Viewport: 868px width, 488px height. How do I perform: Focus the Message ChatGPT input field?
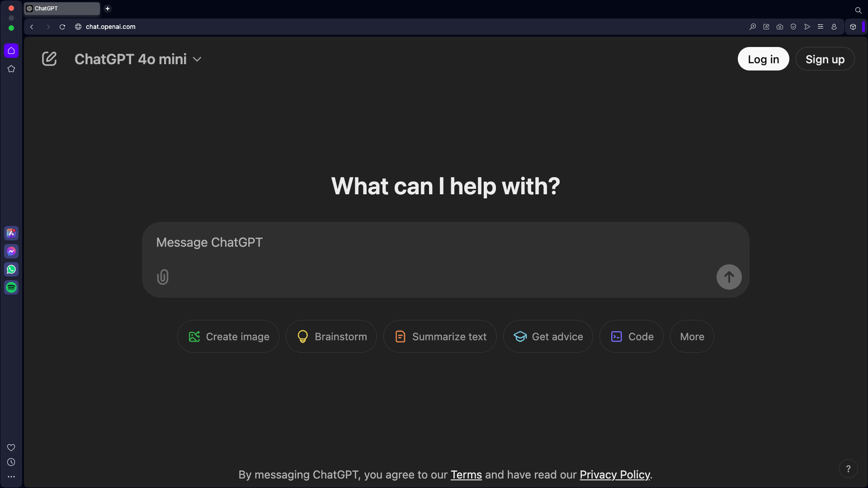tap(445, 243)
